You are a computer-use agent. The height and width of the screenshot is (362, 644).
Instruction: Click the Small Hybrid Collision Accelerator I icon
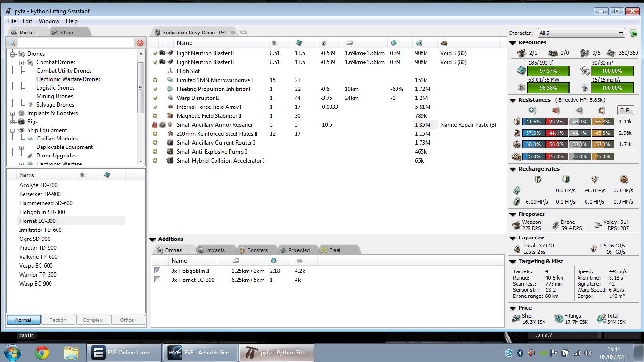(x=170, y=161)
